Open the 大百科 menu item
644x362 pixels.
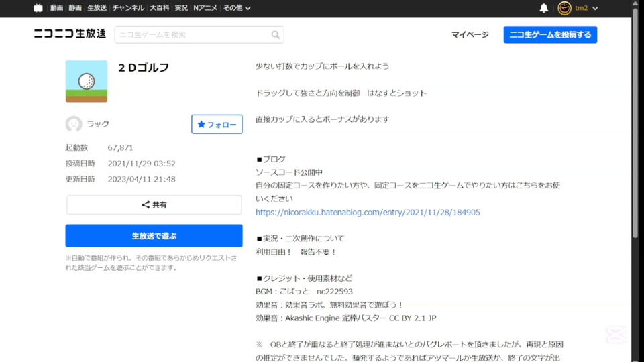click(x=160, y=8)
